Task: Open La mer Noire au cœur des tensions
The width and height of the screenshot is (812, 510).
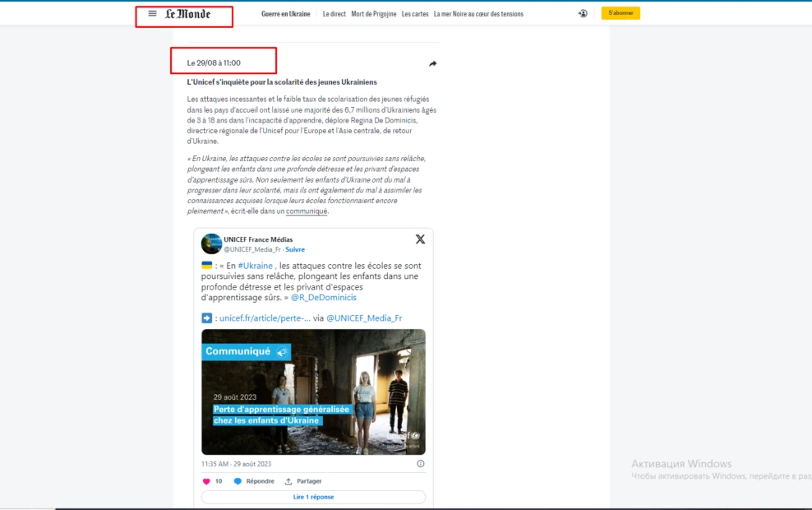Action: pos(478,14)
